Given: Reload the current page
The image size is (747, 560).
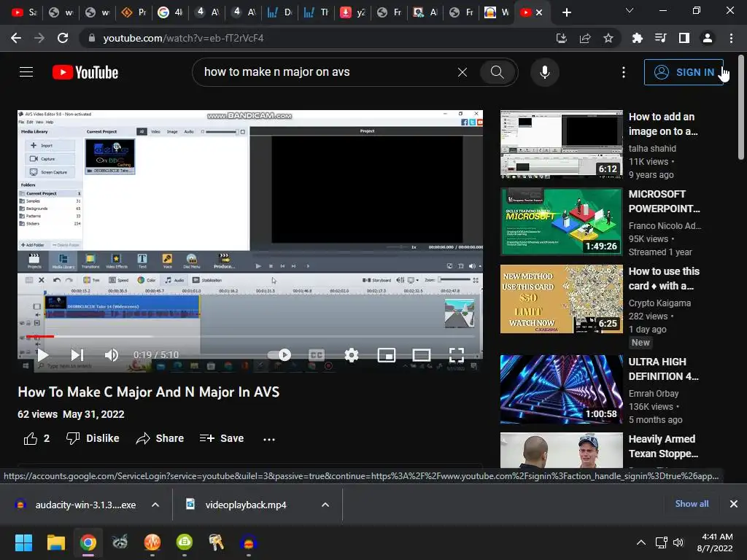Looking at the screenshot, I should tap(63, 38).
